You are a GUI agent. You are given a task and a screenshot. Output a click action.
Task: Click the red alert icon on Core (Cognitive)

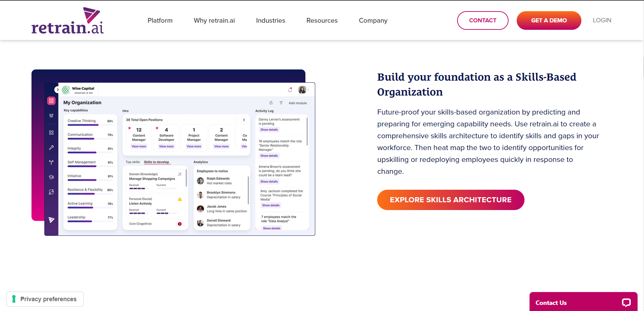click(x=180, y=224)
